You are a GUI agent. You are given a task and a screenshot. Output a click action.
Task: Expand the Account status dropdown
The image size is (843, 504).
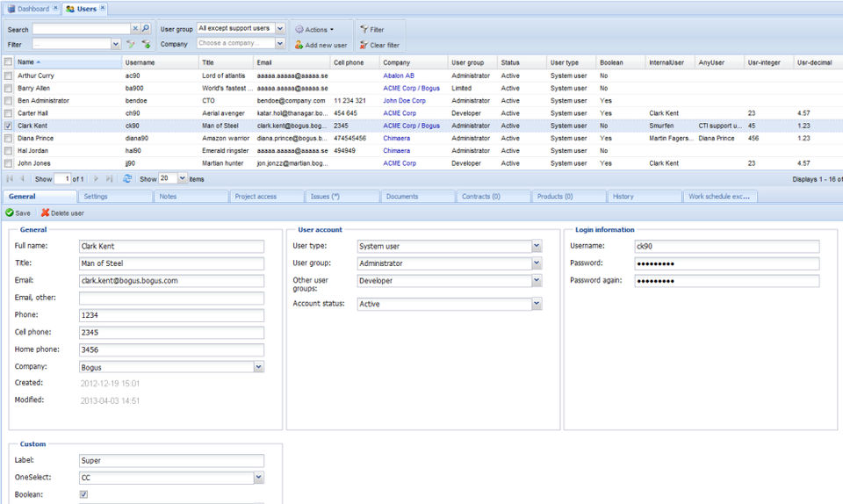point(537,304)
